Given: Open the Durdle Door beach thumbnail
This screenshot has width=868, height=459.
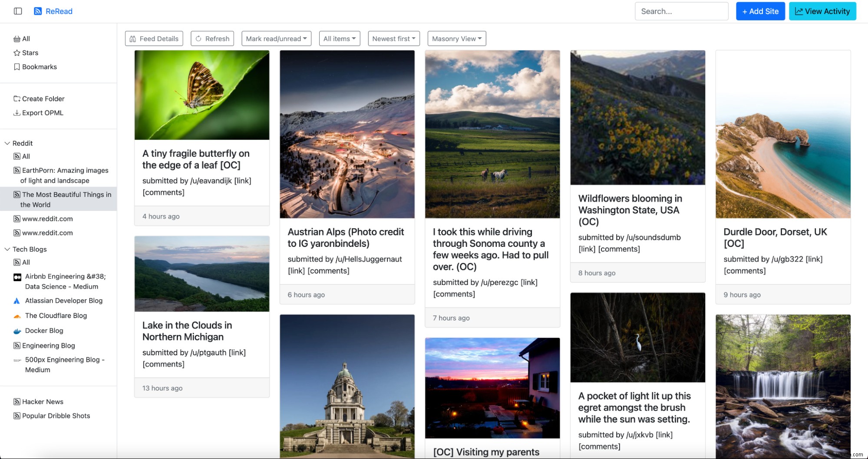Looking at the screenshot, I should pos(783,134).
